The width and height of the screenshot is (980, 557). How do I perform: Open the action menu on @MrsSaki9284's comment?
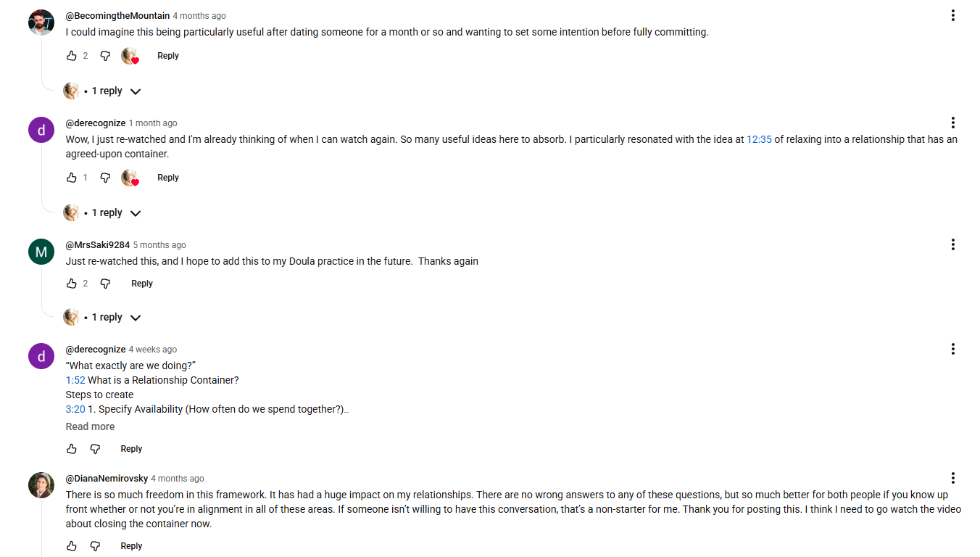(952, 244)
